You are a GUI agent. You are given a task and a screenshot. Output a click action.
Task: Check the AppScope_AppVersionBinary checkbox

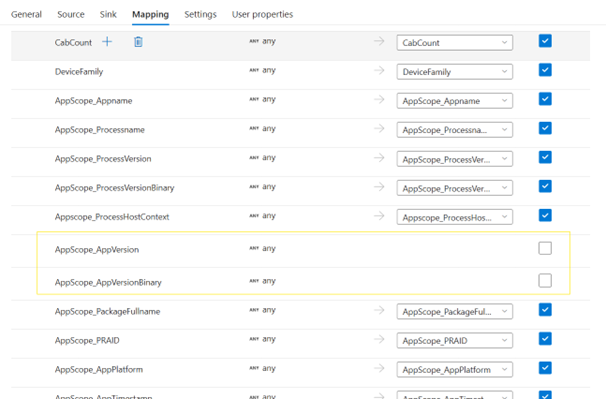click(x=545, y=281)
